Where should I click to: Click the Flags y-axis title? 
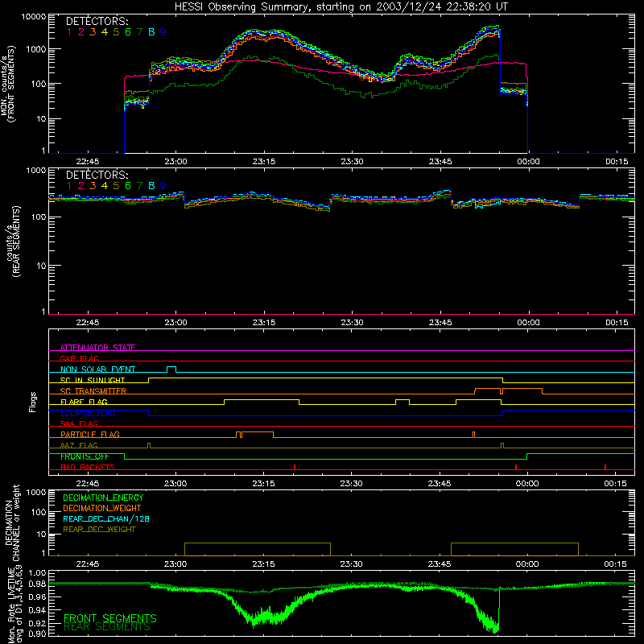32,402
